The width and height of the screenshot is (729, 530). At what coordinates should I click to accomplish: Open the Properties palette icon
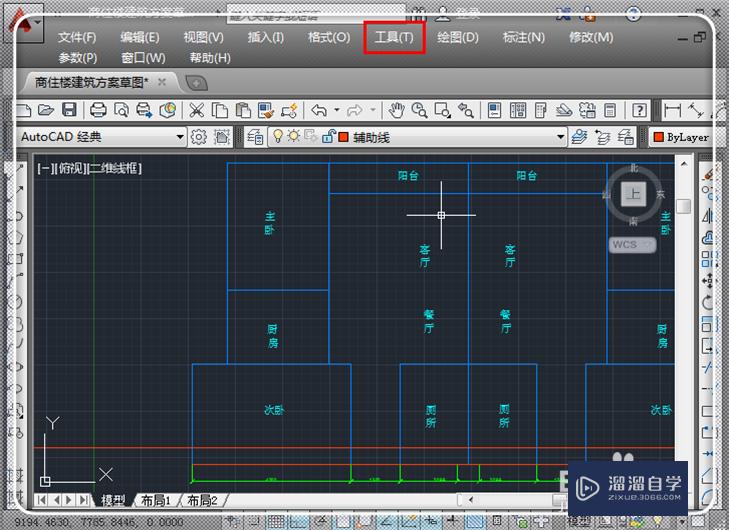pyautogui.click(x=494, y=110)
